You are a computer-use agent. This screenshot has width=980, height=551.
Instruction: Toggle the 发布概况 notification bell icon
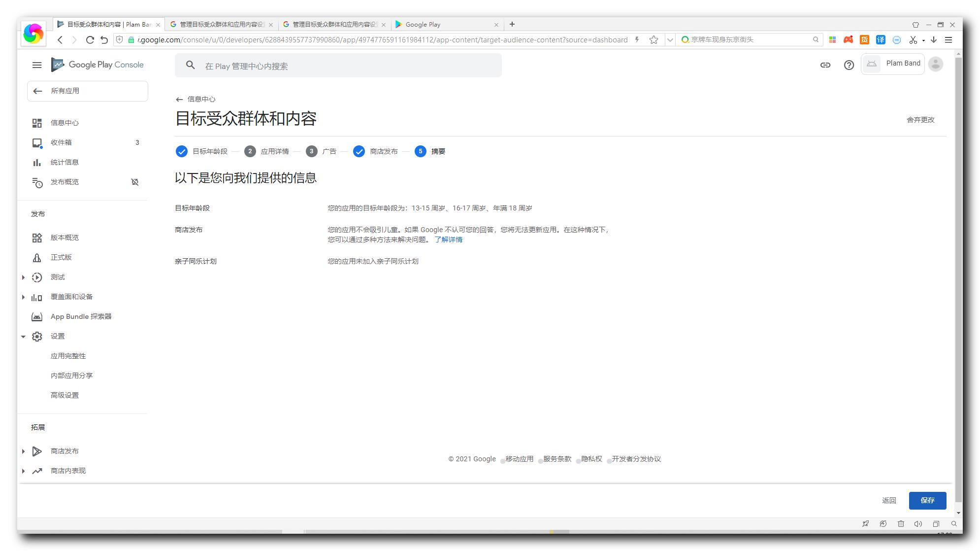point(135,182)
